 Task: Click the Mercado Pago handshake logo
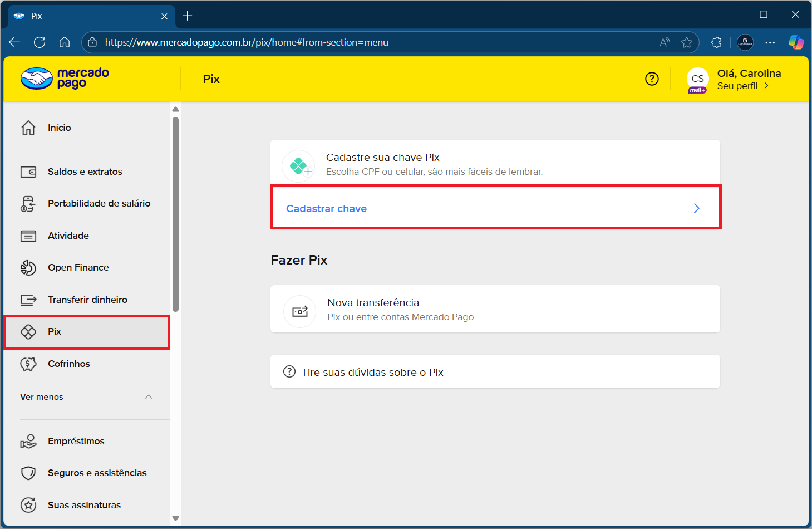click(37, 79)
